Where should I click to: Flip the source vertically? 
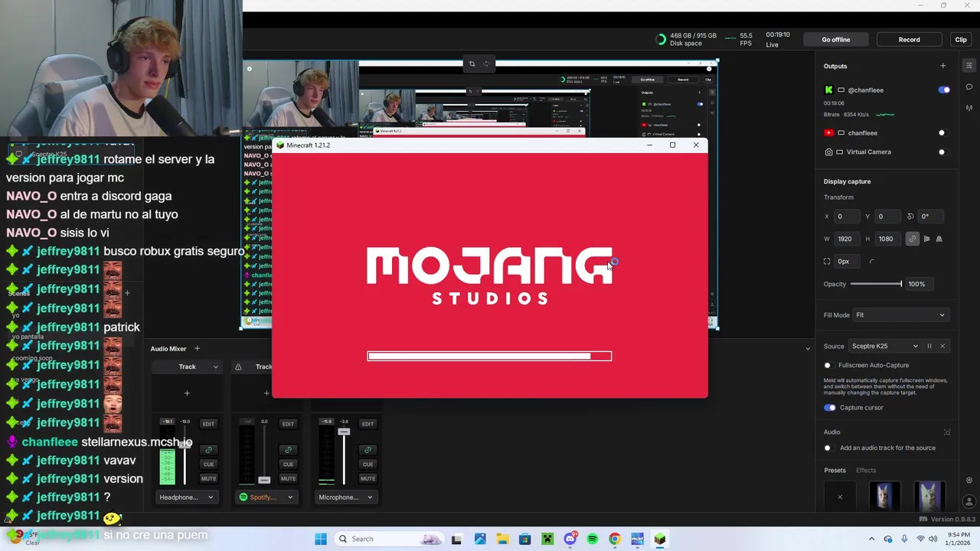(939, 239)
